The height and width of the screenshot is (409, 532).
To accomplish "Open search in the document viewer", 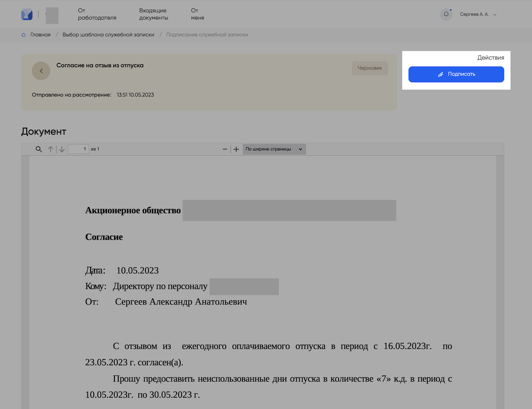I will pyautogui.click(x=39, y=149).
